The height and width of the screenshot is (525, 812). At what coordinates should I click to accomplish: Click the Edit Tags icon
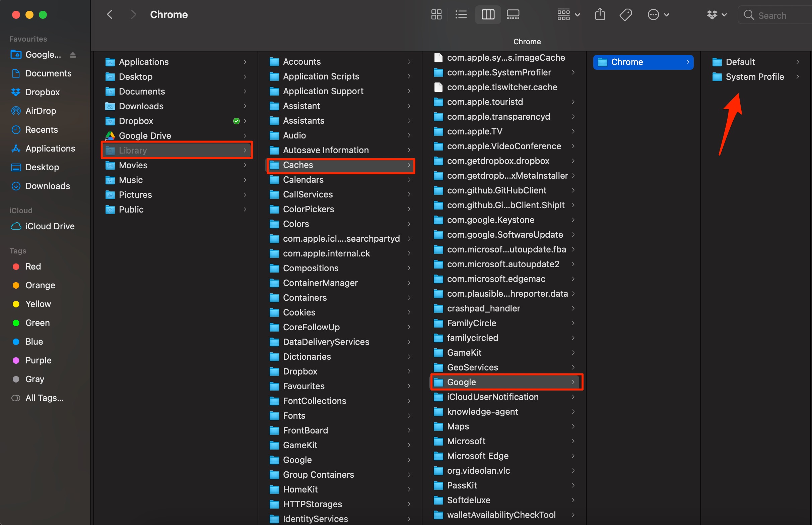(x=626, y=15)
